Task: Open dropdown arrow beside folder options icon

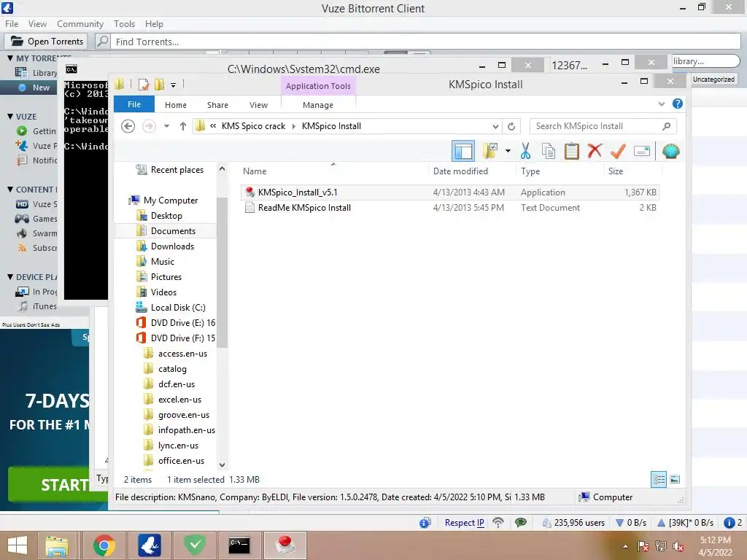Action: click(x=508, y=151)
